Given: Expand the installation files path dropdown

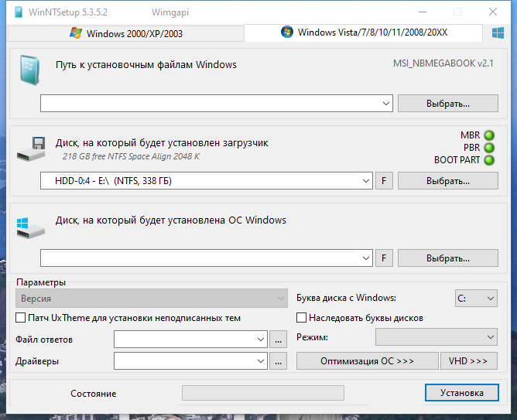Looking at the screenshot, I should 385,104.
